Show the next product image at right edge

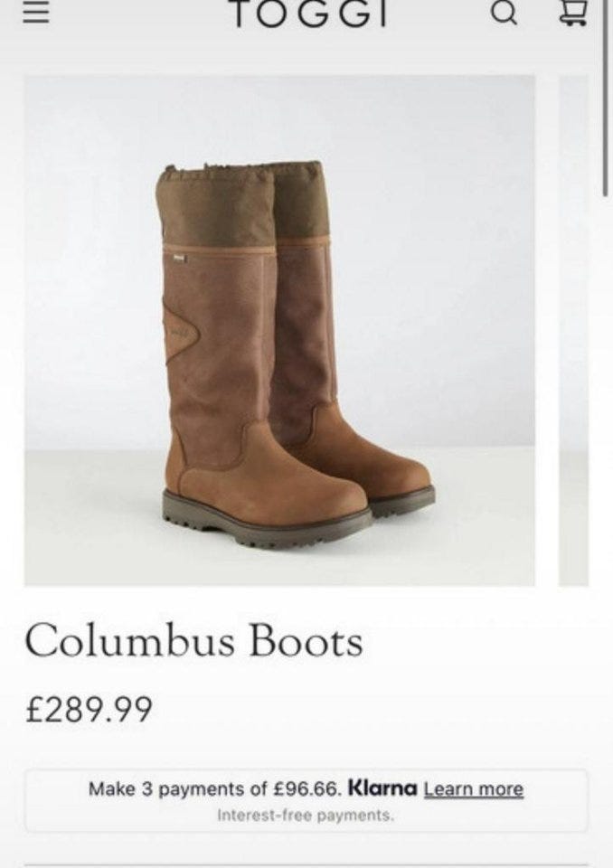pos(574,330)
